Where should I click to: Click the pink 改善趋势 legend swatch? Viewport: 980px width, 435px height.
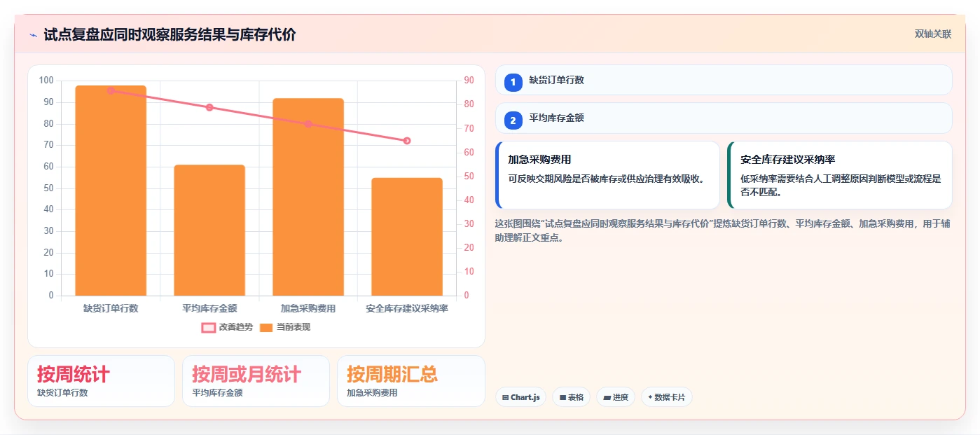click(208, 327)
